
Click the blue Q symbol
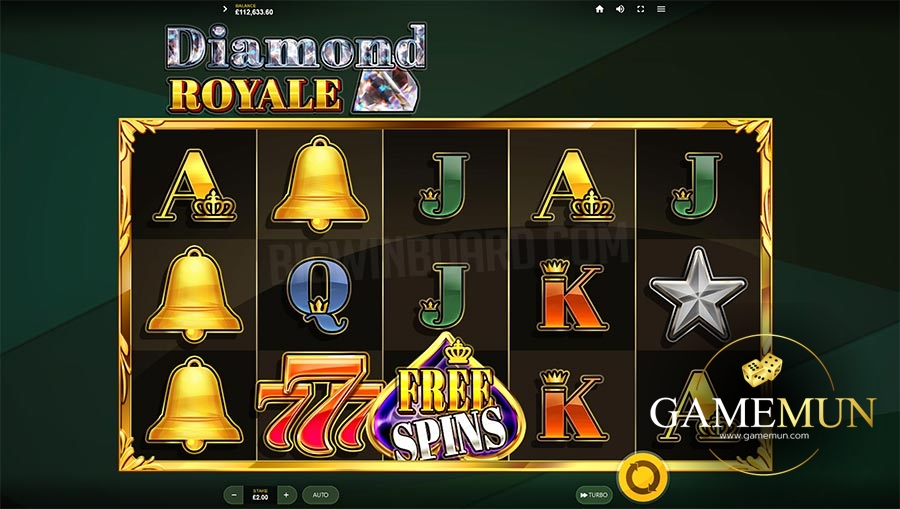click(319, 297)
